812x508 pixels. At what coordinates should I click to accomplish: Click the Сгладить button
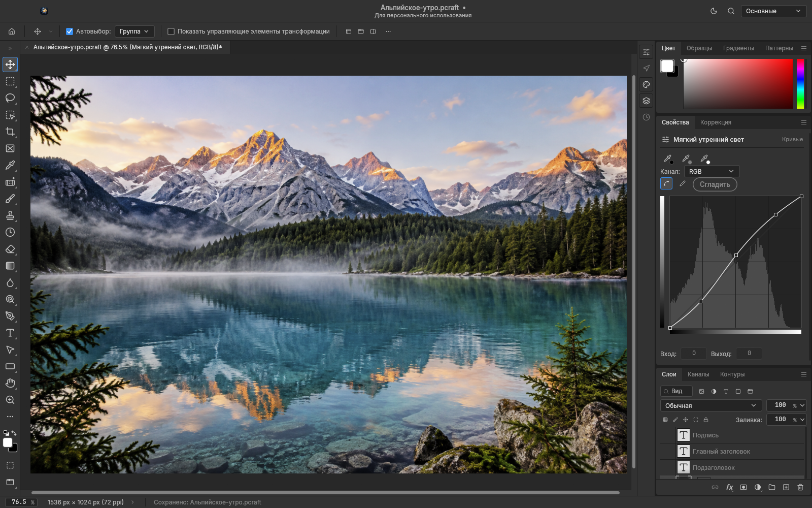pyautogui.click(x=715, y=184)
